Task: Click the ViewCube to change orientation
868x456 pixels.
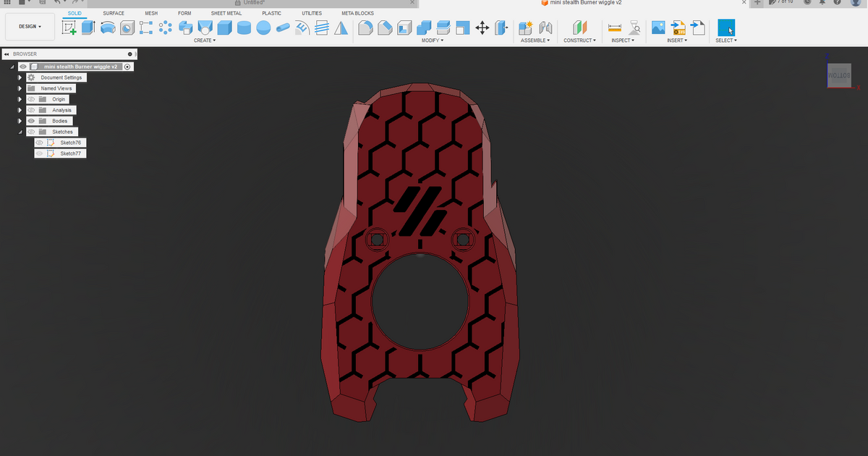Action: (x=839, y=75)
